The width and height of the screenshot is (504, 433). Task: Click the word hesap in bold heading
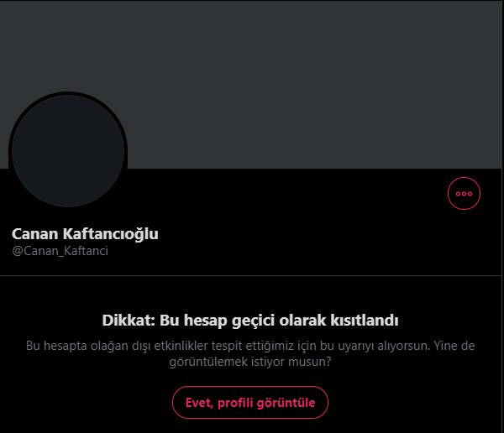point(206,321)
